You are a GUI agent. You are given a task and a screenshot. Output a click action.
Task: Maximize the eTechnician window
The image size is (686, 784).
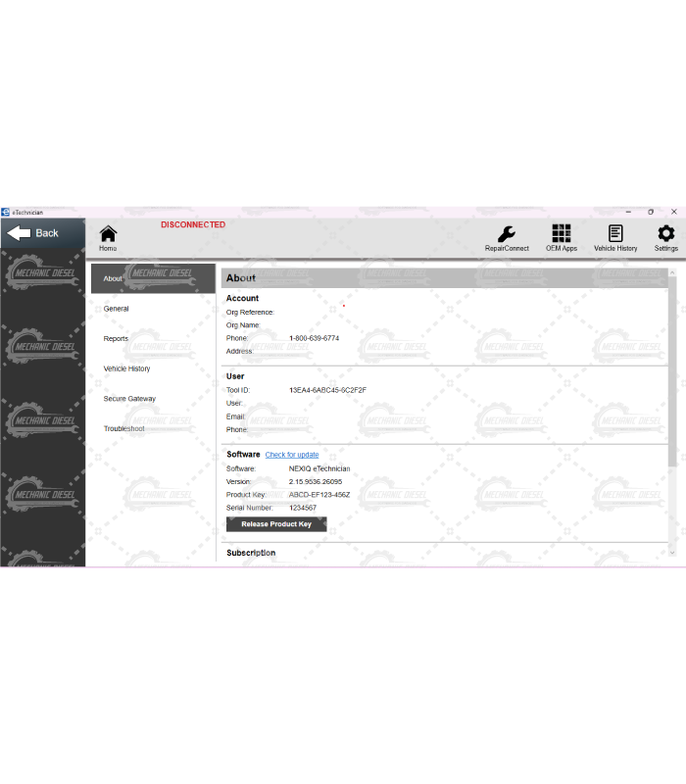click(651, 212)
